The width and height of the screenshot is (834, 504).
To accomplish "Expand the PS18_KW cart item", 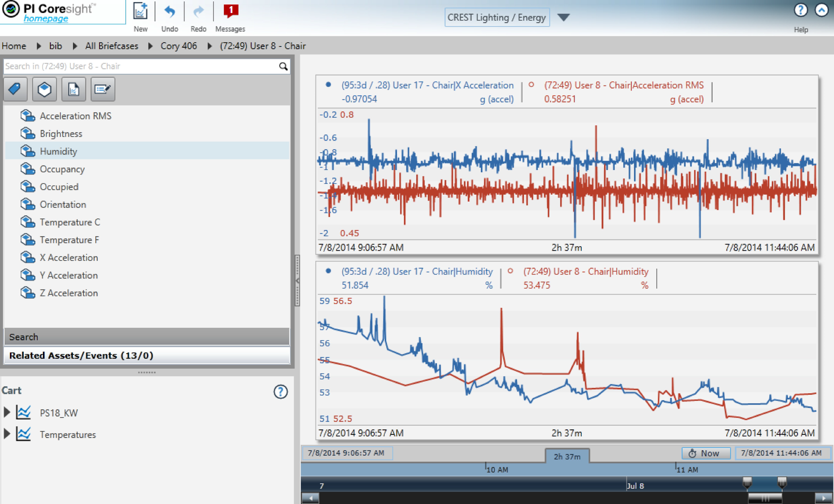I will pyautogui.click(x=7, y=412).
